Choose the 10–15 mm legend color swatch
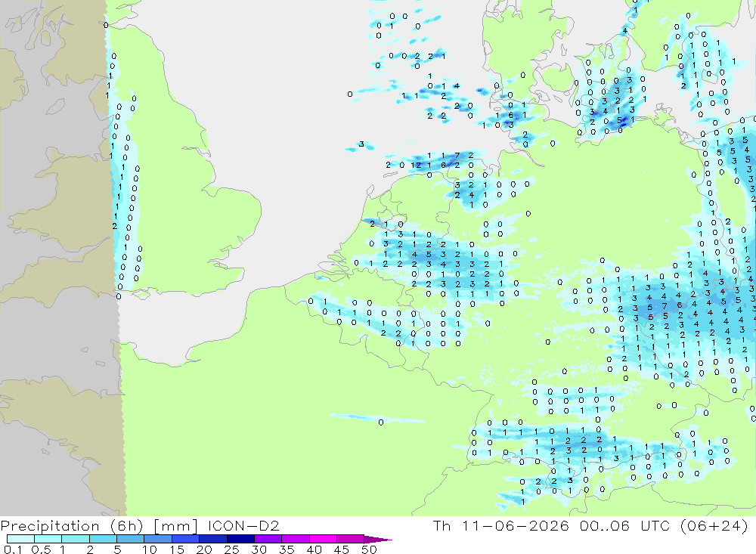The image size is (756, 554). (x=158, y=539)
